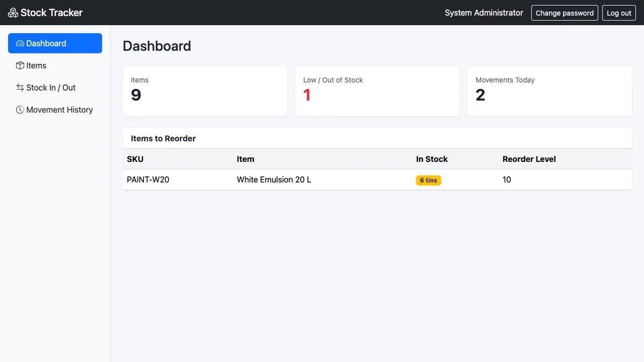Screen dimensions: 644x362
Task: Click the Items to Reorder header
Action: 163,138
